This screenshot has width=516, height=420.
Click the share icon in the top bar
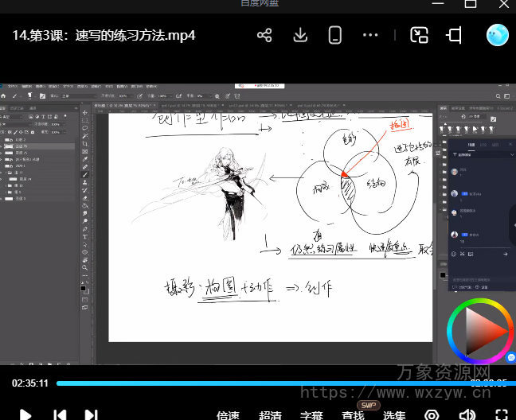[265, 36]
